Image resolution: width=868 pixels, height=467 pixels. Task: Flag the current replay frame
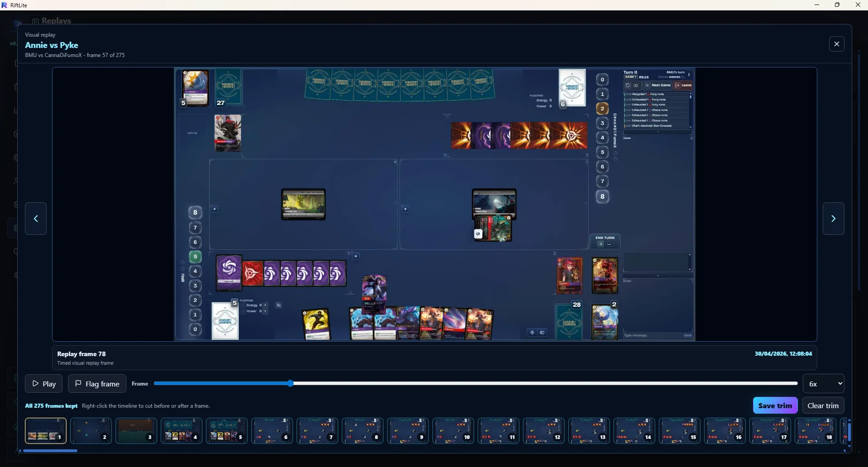(97, 384)
